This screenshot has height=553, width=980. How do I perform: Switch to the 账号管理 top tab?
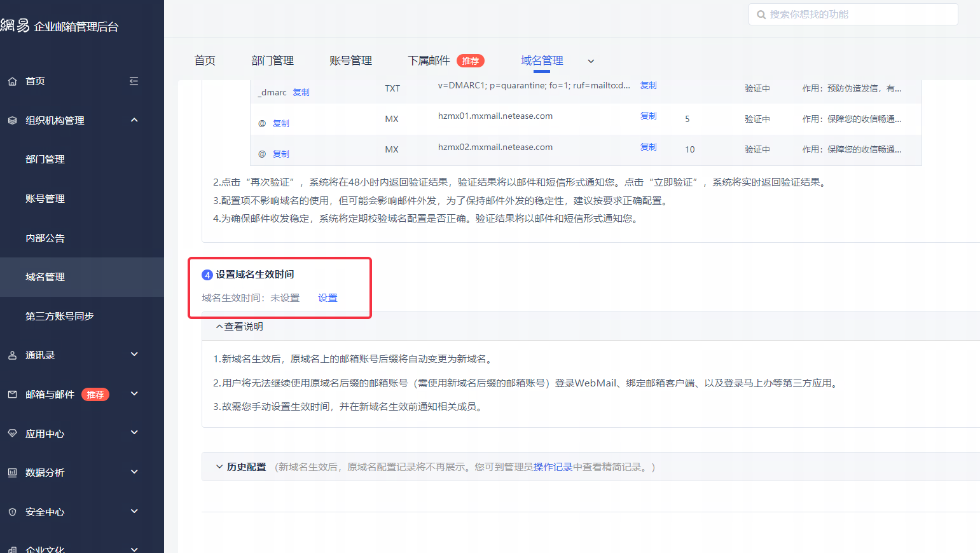pyautogui.click(x=350, y=60)
